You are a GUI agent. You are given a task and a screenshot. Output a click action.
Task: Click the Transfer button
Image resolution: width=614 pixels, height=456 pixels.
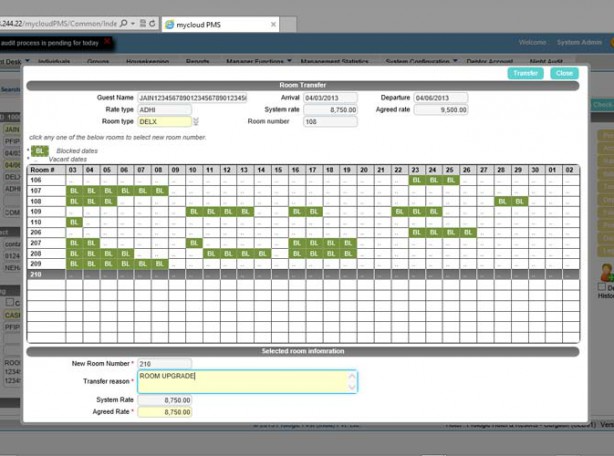point(525,73)
